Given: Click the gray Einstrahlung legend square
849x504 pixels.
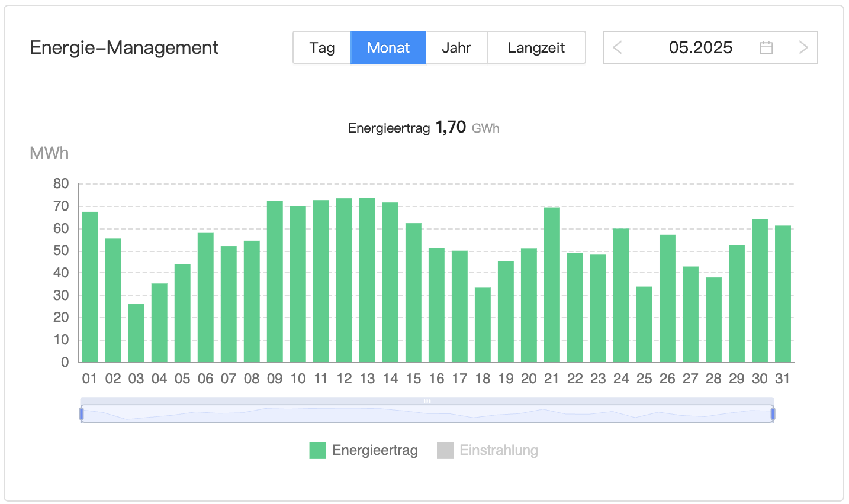Looking at the screenshot, I should pos(445,451).
